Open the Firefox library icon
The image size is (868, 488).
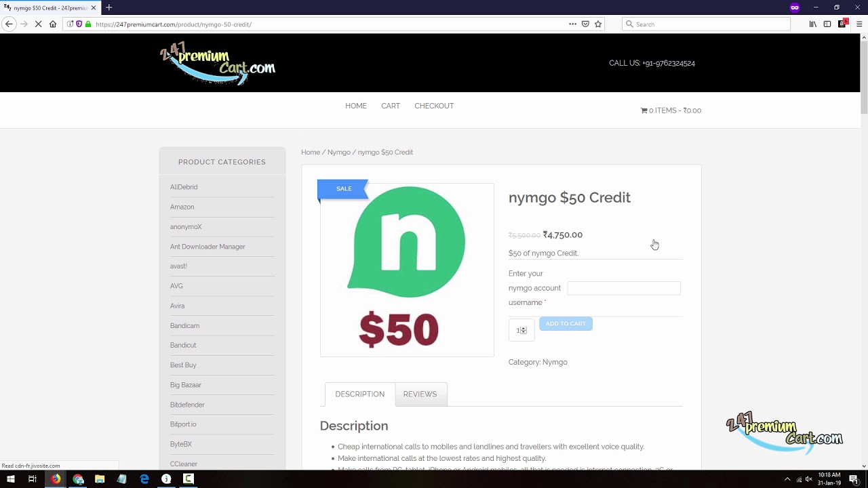pos(813,24)
